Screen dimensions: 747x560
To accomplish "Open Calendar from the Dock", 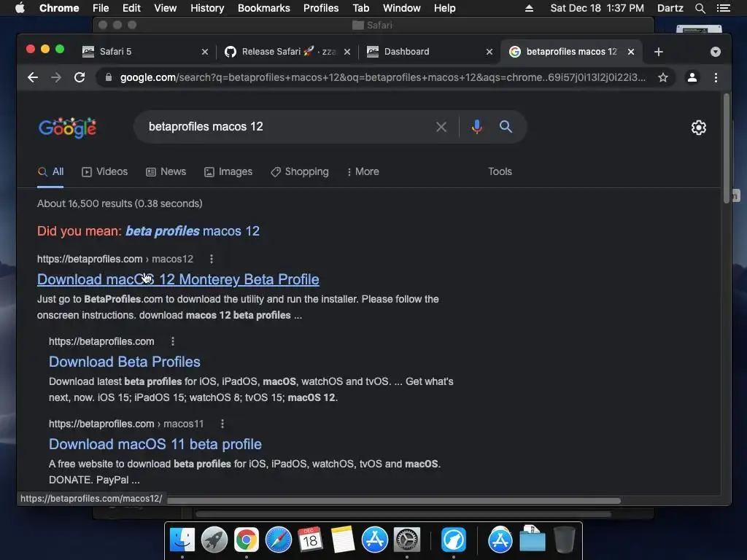I will 310,540.
